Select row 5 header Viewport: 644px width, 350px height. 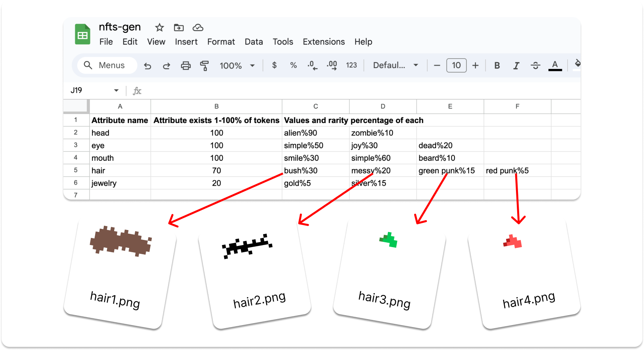pyautogui.click(x=76, y=170)
